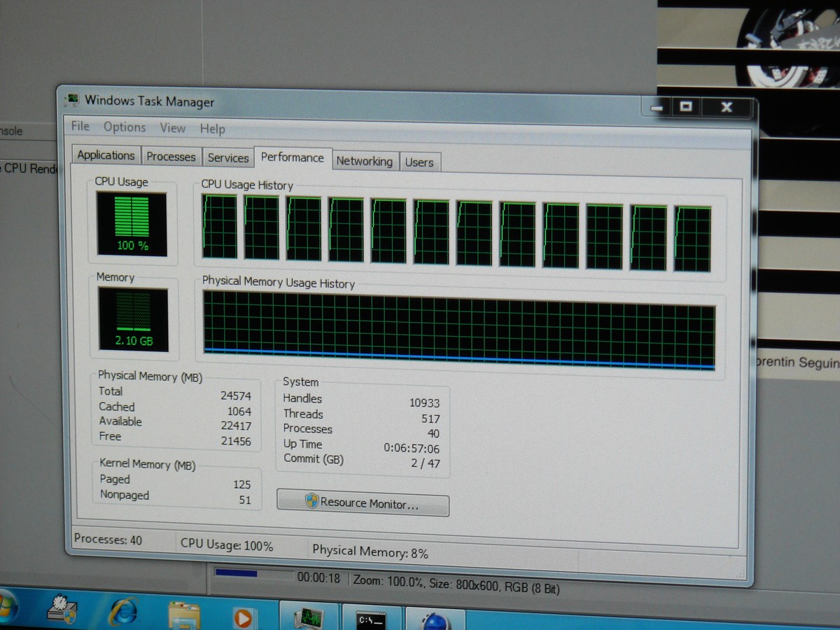840x630 pixels.
Task: Switch to the Services tab
Action: [228, 158]
